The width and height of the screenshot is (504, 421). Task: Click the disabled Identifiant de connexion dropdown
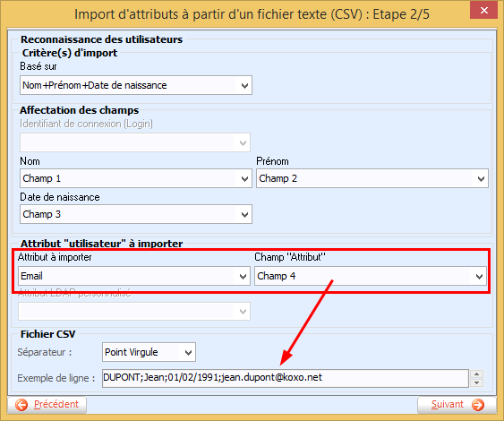(x=135, y=142)
